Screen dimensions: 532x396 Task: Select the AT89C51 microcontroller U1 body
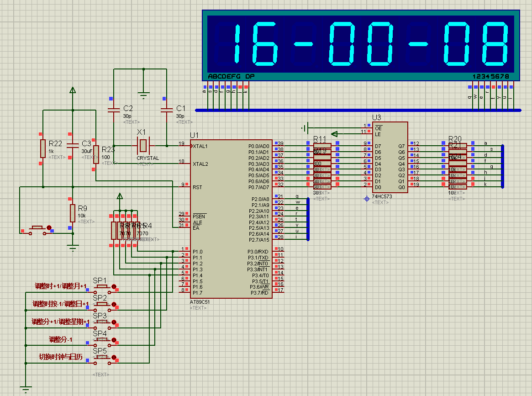coord(231,219)
